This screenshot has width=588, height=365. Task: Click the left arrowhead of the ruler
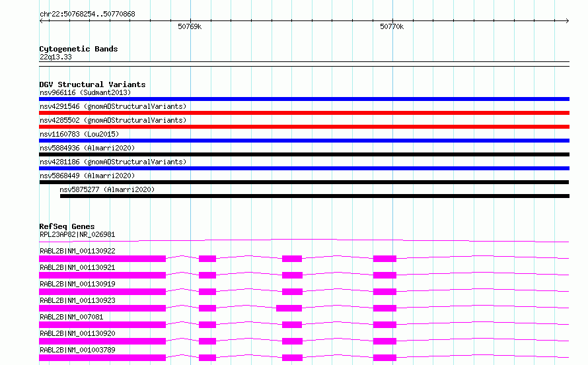(x=41, y=21)
